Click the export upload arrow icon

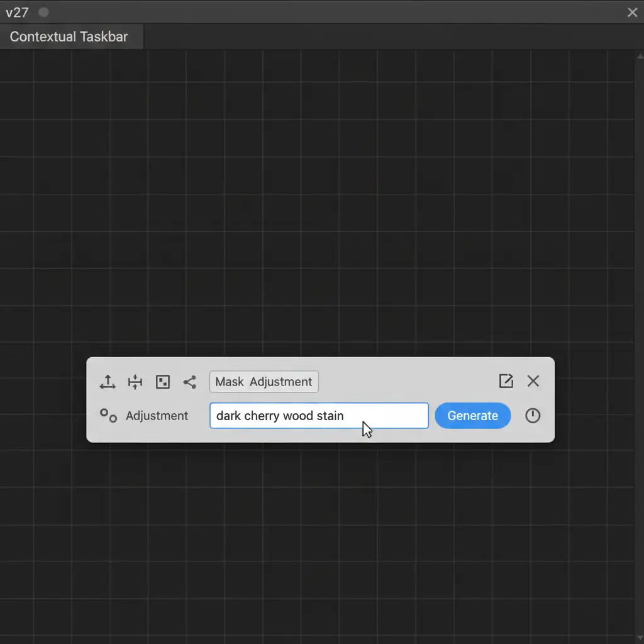(x=108, y=382)
